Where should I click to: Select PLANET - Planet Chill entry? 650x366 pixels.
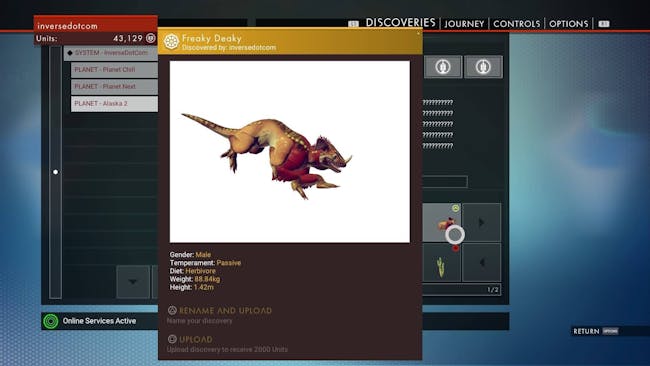[114, 70]
